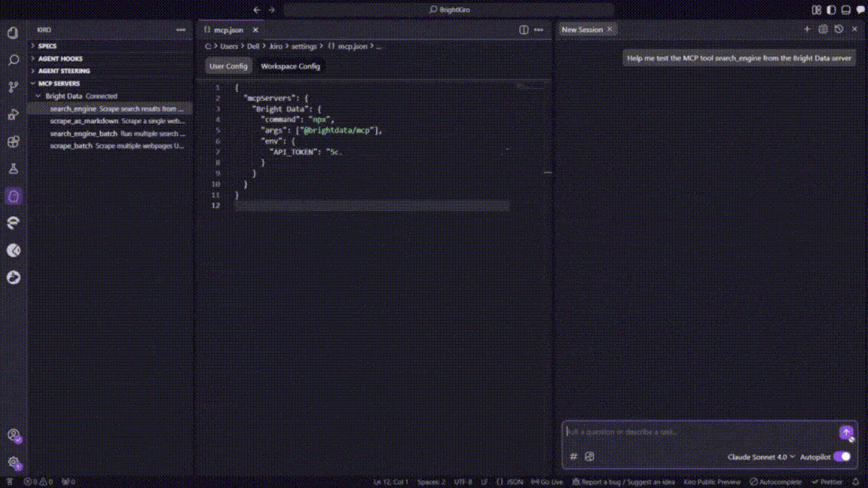Viewport: 868px width, 488px height.
Task: Open the Extensions view
Action: point(13,142)
